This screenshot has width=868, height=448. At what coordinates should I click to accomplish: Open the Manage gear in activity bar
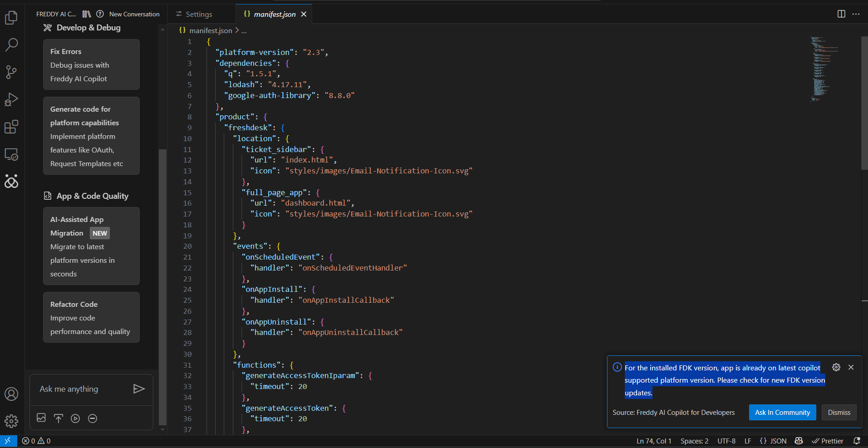11,421
